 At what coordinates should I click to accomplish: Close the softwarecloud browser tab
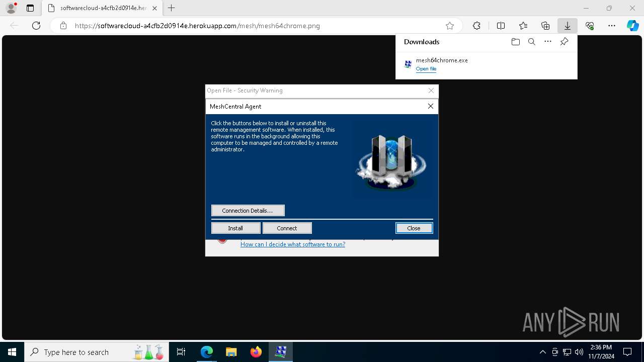(x=154, y=8)
